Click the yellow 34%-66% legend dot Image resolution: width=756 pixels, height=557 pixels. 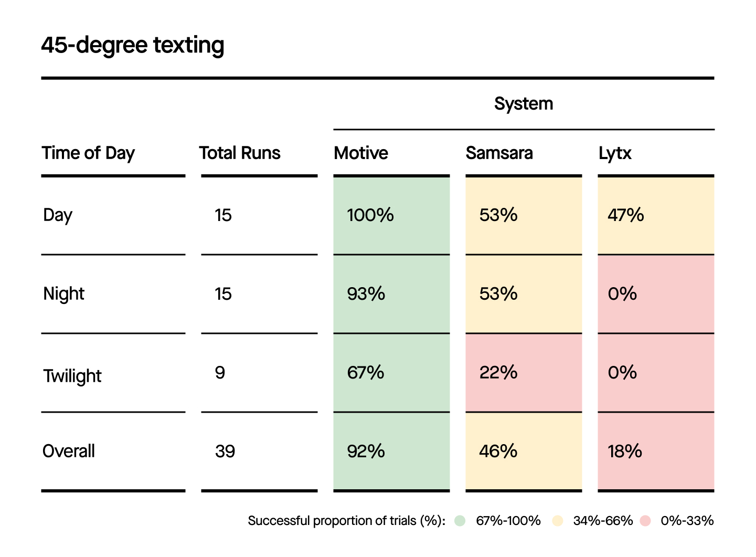click(558, 521)
